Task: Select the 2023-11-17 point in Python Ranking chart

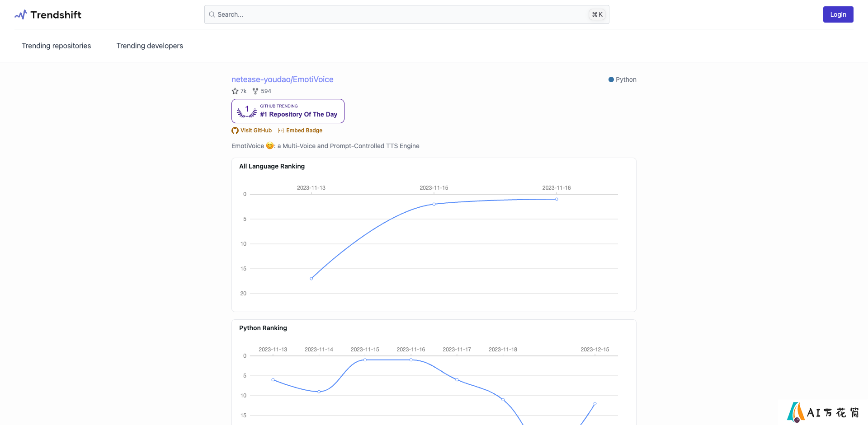Action: pyautogui.click(x=457, y=380)
